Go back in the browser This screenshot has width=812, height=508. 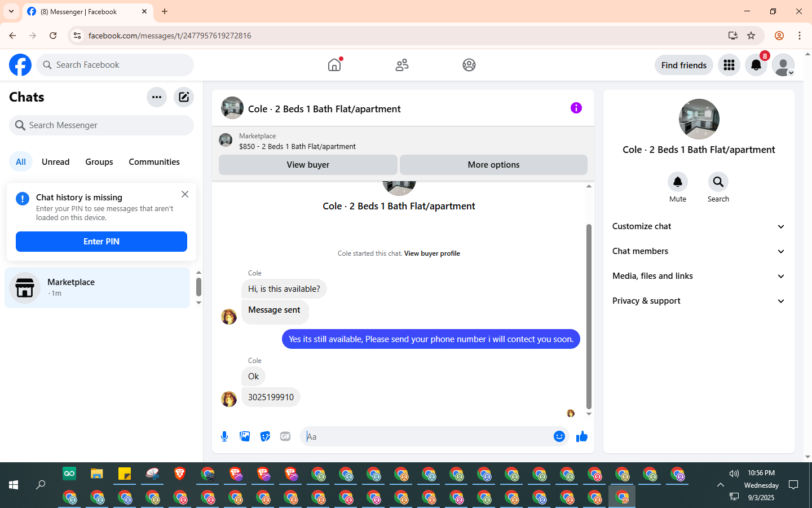pos(12,36)
